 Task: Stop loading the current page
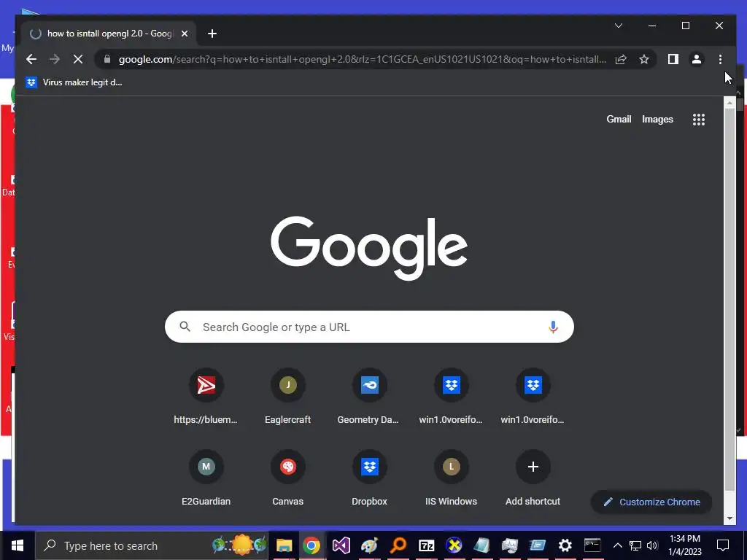tap(78, 59)
